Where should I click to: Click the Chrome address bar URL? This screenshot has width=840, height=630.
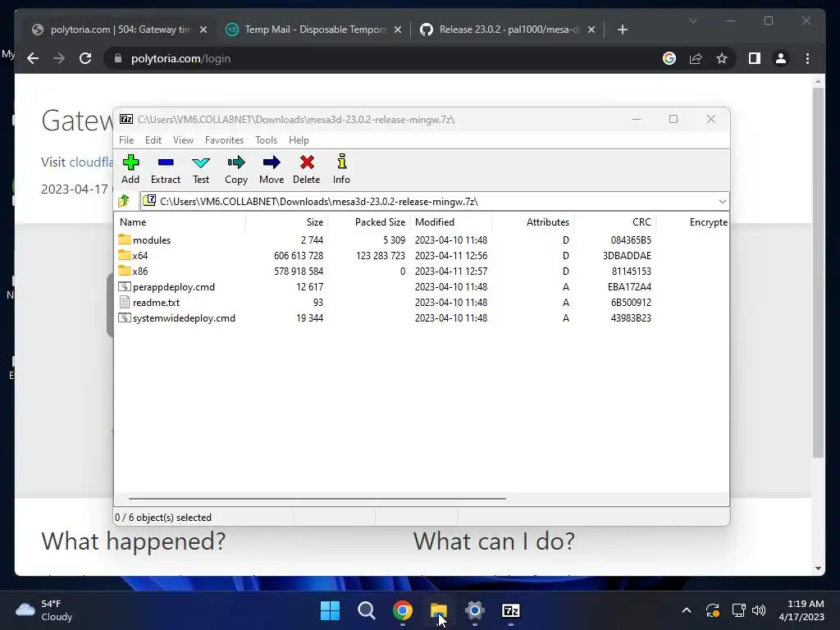[180, 58]
